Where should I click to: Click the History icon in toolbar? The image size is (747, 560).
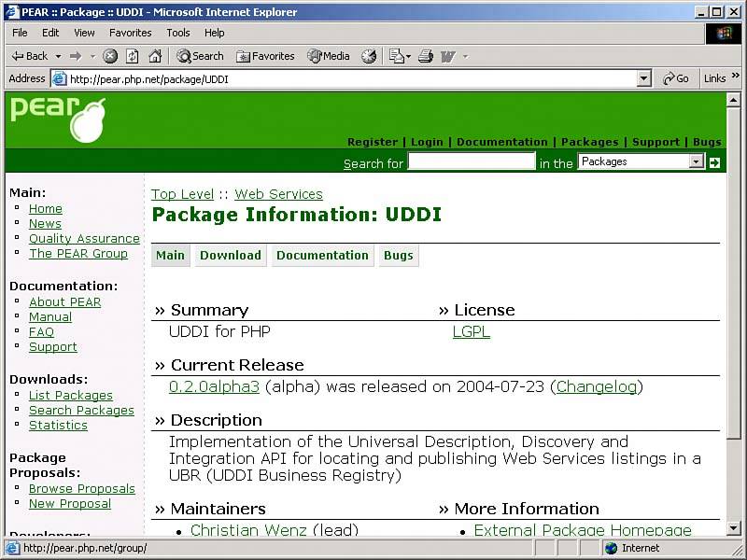[x=369, y=56]
